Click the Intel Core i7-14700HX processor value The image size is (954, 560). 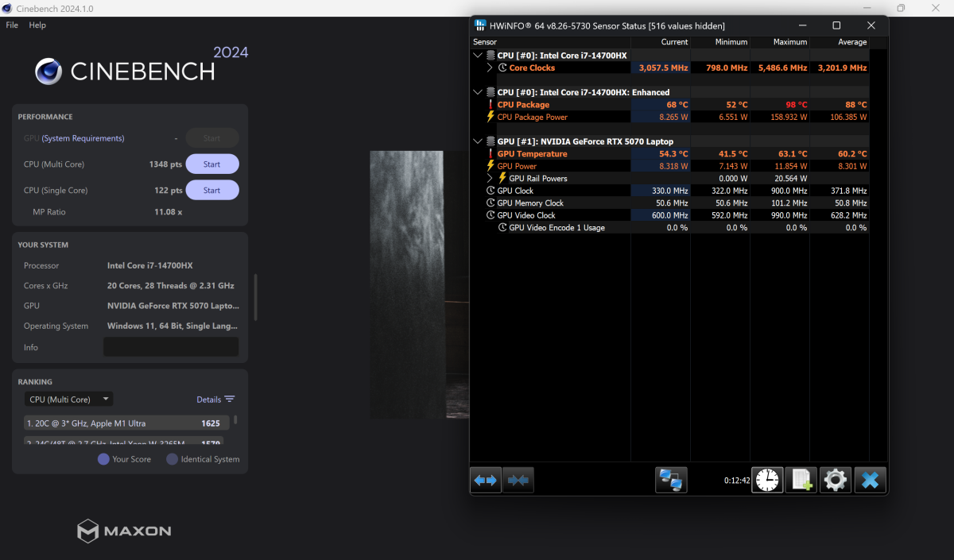150,266
